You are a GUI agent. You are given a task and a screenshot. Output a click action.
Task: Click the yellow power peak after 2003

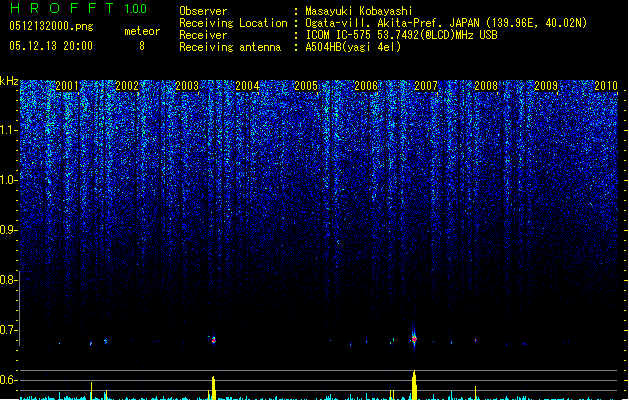click(214, 388)
